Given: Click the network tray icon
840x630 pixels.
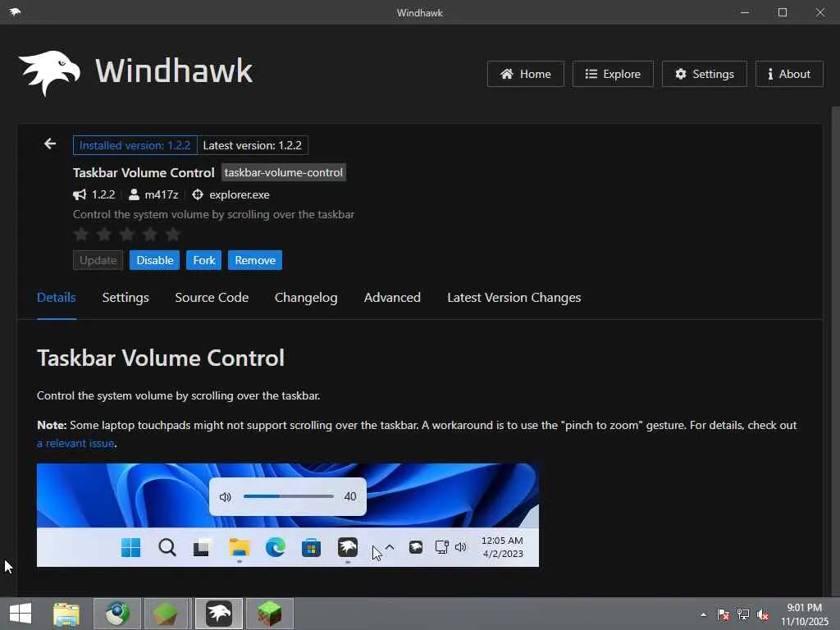Looking at the screenshot, I should (743, 614).
